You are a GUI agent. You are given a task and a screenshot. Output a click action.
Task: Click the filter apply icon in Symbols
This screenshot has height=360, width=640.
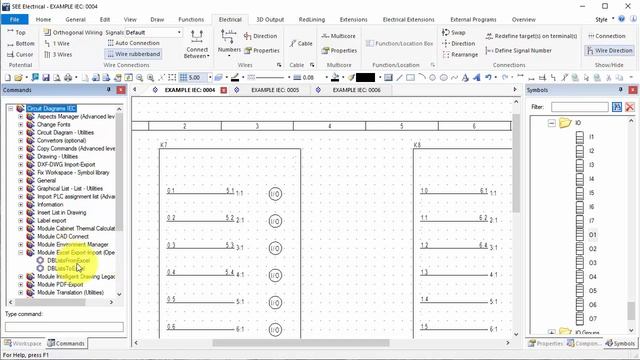pos(617,107)
